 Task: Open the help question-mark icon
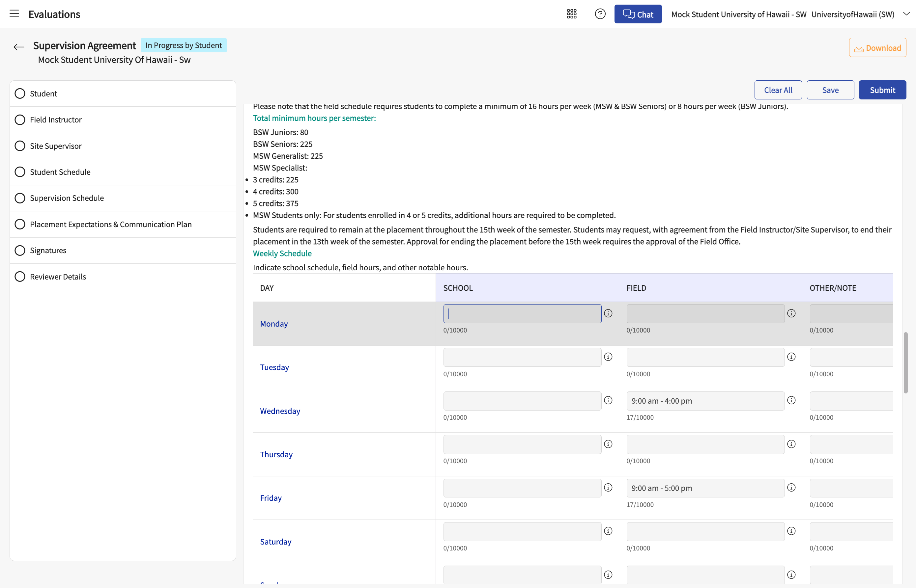coord(600,14)
